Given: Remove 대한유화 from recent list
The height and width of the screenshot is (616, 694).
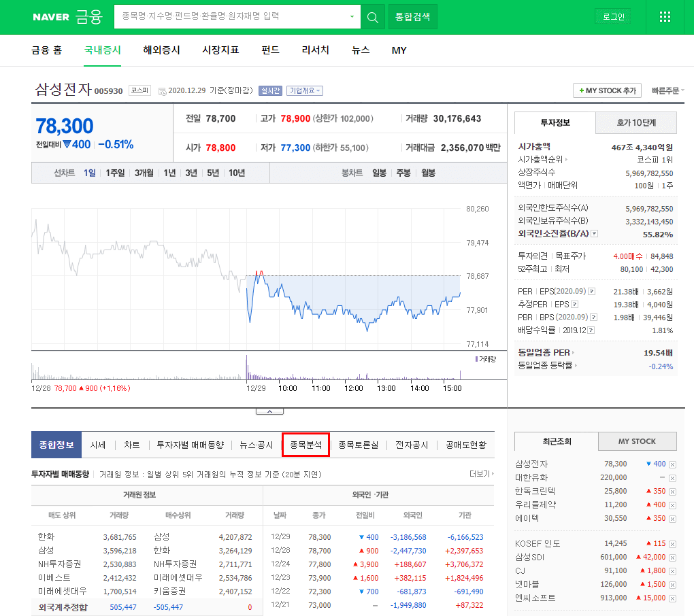Looking at the screenshot, I should [x=672, y=478].
